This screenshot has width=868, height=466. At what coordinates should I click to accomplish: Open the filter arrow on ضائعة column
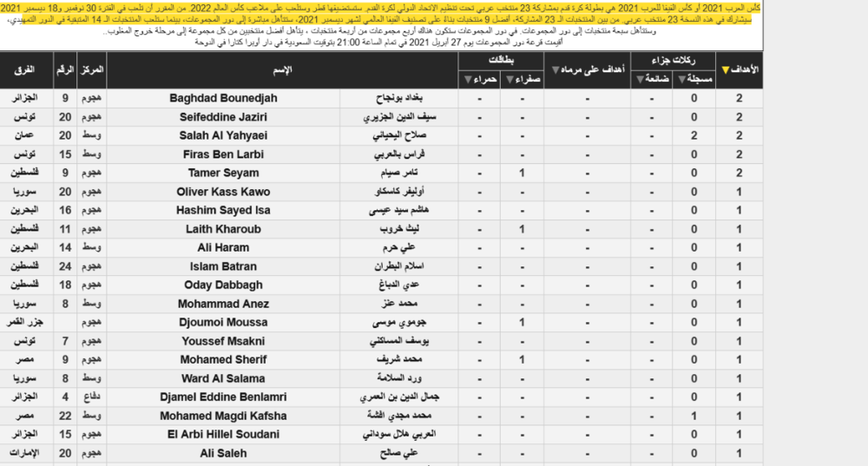[640, 80]
